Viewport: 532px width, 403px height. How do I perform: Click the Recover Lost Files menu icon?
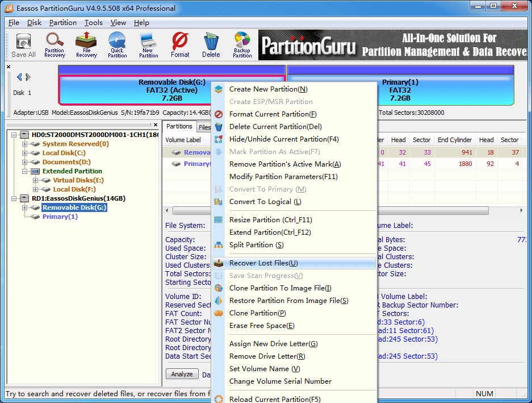click(219, 263)
